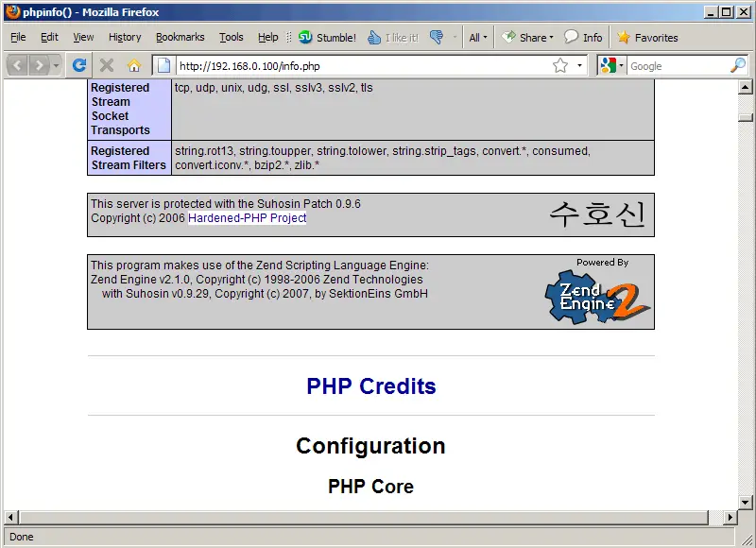Open the View menu
756x548 pixels.
83,37
